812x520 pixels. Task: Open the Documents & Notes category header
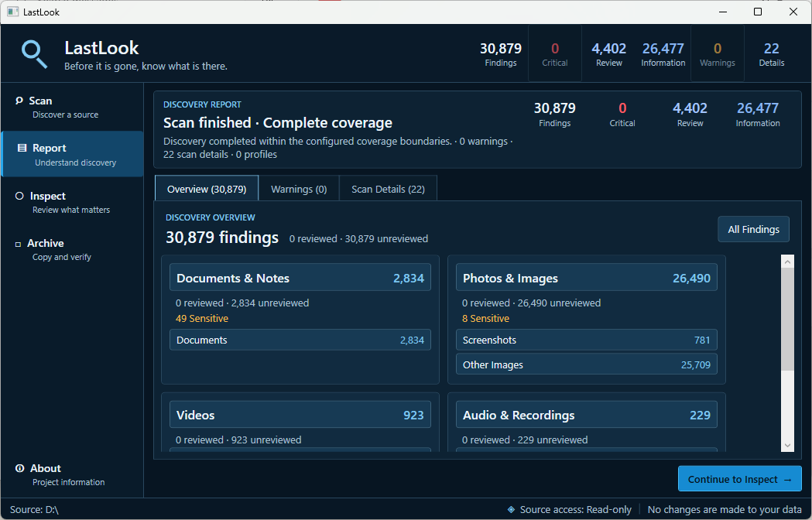(x=300, y=278)
